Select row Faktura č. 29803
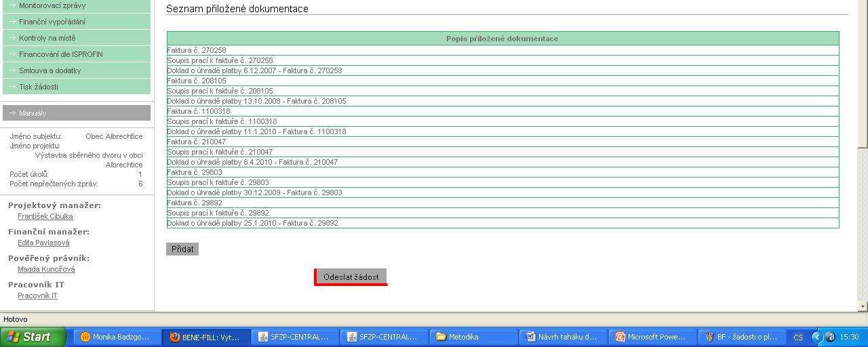Image resolution: width=868 pixels, height=347 pixels. 502,172
